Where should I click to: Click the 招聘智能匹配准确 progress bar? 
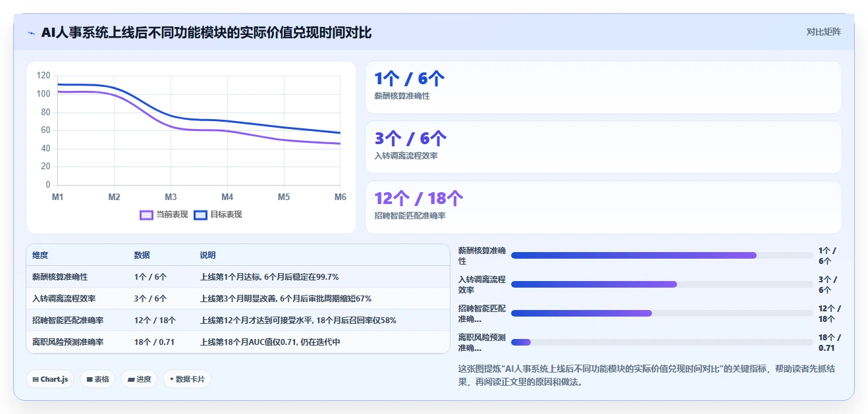click(x=662, y=313)
